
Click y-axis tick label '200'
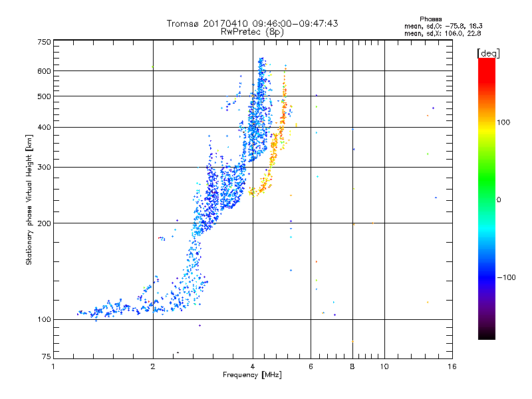point(44,223)
